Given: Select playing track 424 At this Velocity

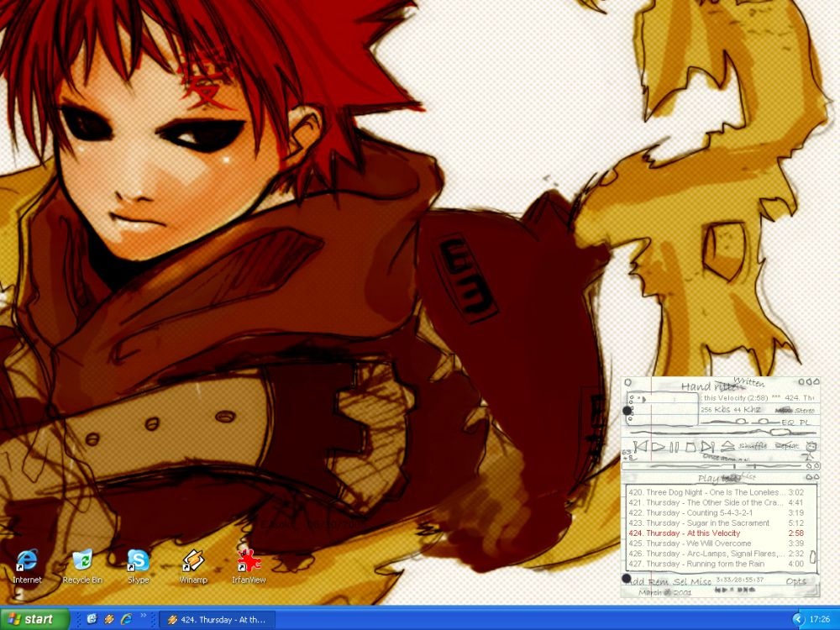Looking at the screenshot, I should [717, 533].
